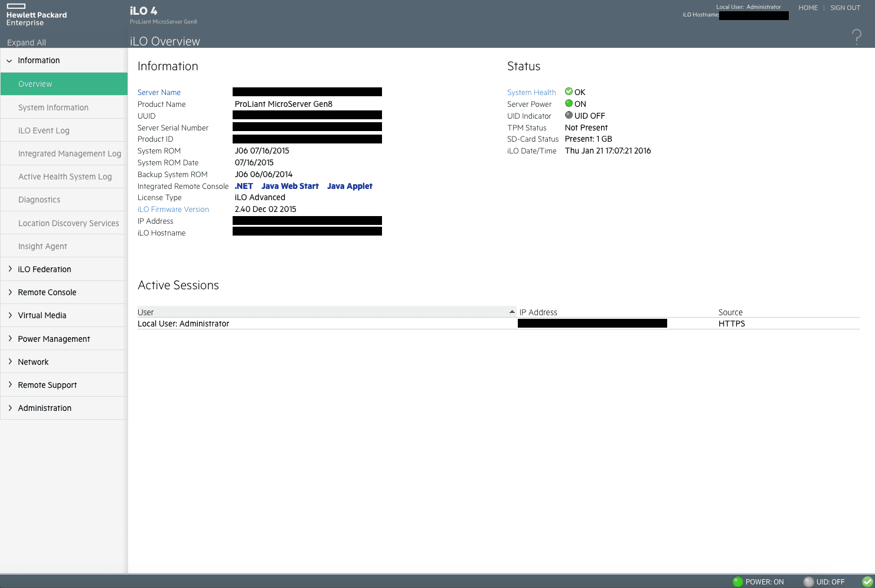Select the Overview menu item
Viewport: 875px width, 588px height.
64,84
